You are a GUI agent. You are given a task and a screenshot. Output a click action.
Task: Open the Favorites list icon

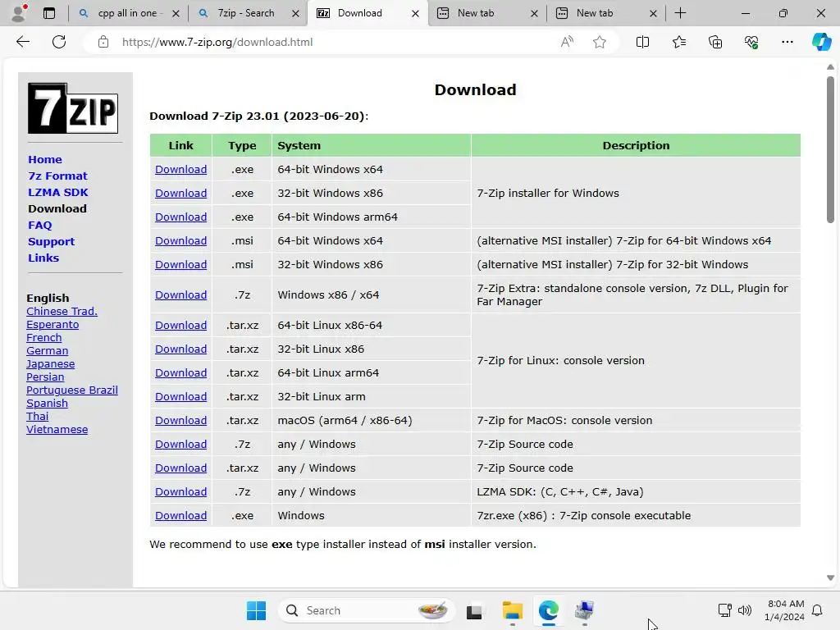(678, 42)
